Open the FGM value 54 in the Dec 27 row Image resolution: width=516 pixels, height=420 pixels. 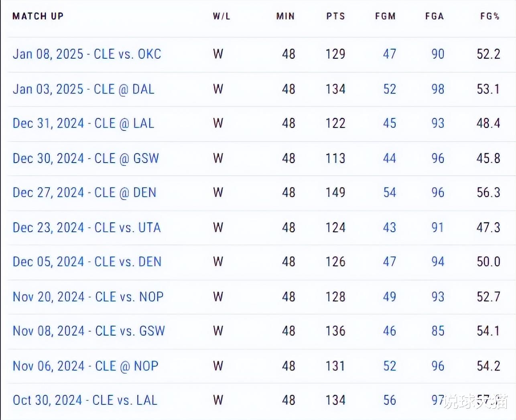[389, 193]
